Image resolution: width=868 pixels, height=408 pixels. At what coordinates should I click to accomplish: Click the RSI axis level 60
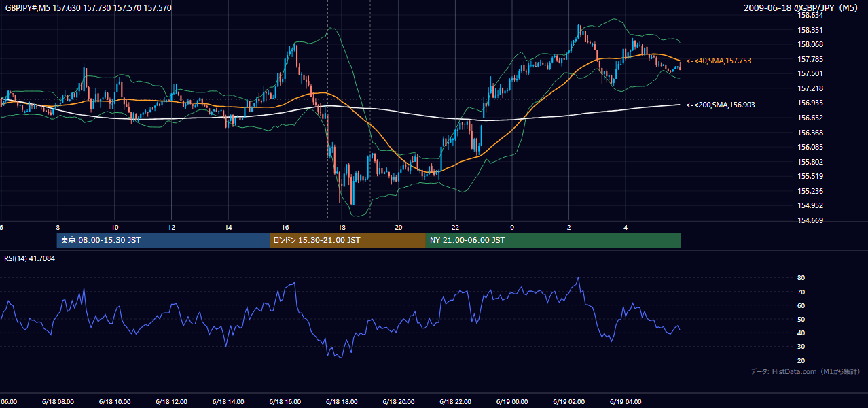801,305
